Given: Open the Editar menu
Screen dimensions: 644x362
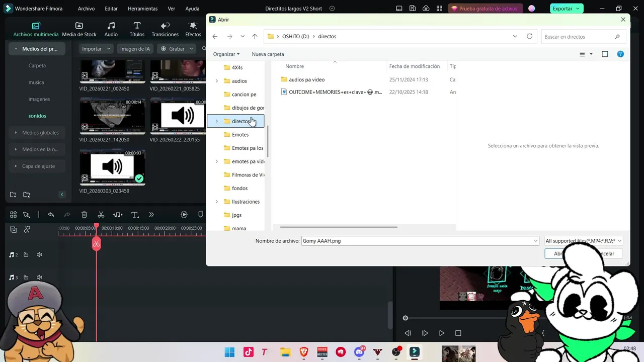Looking at the screenshot, I should [x=111, y=9].
